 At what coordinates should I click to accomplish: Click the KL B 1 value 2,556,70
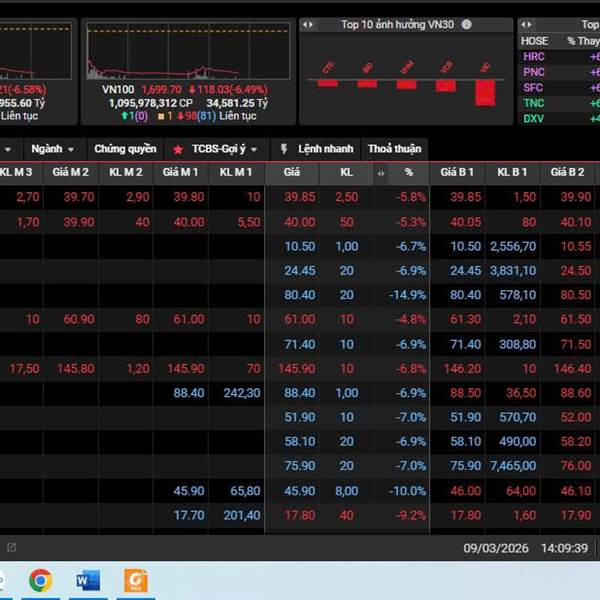tap(513, 246)
